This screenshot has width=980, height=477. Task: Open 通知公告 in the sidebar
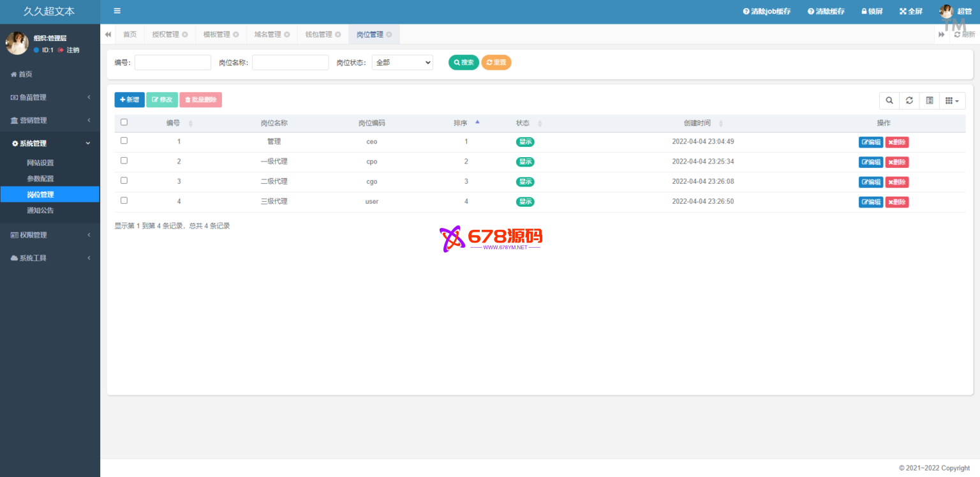(x=40, y=210)
